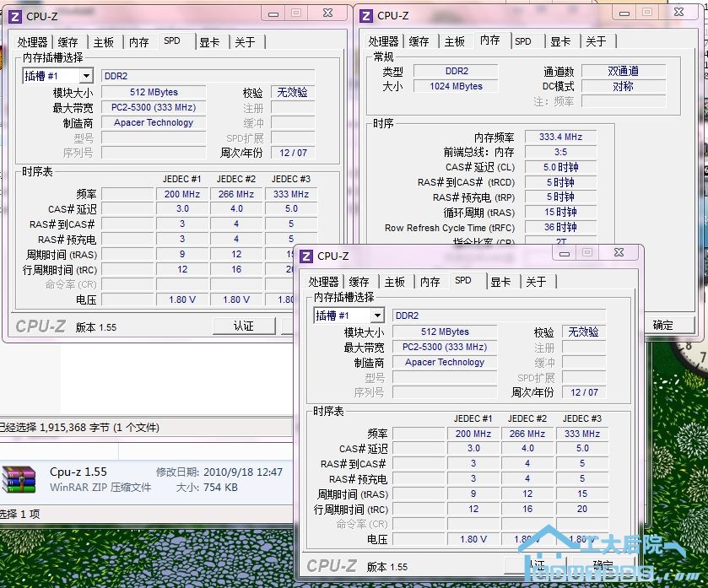Screen dimensions: 708x588
Task: Switch to 显卡 tab in front window
Action: 500,282
